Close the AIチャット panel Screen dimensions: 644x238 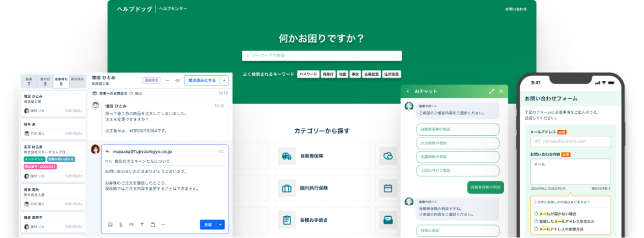pyautogui.click(x=500, y=91)
